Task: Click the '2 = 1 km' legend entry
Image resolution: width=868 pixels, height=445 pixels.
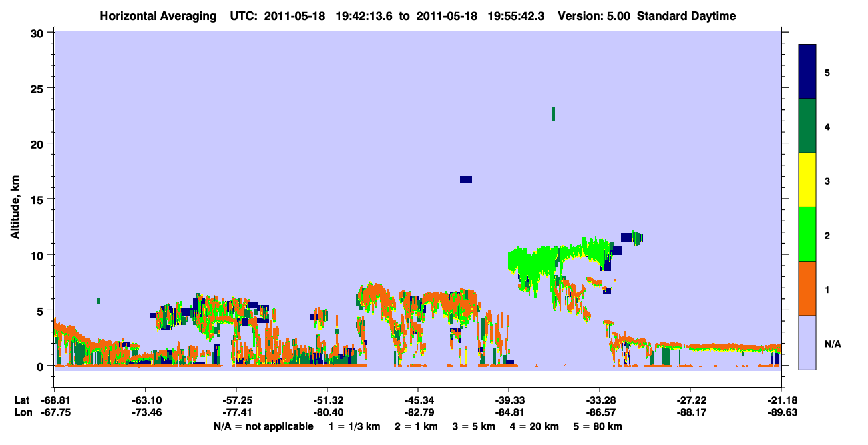Action: pos(416,426)
